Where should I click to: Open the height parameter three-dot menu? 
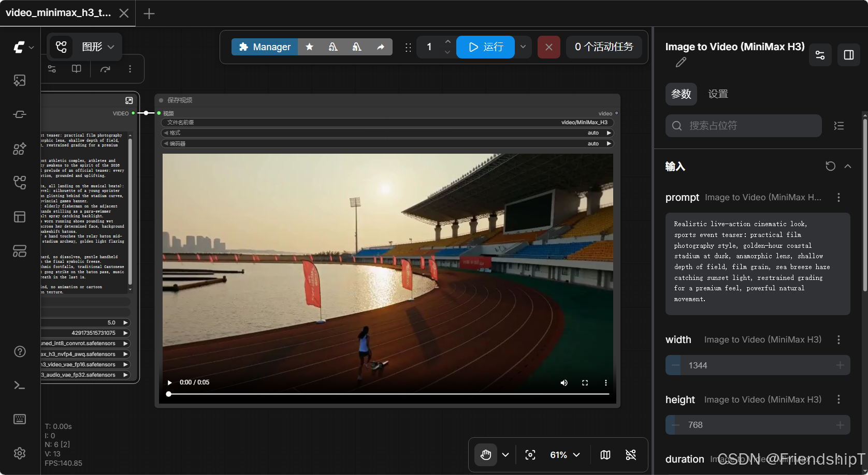pos(838,399)
